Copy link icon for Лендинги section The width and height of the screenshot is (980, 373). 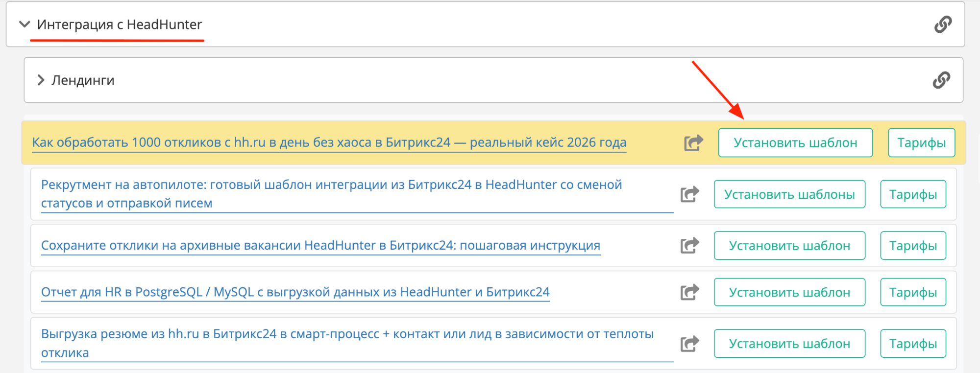tap(941, 80)
